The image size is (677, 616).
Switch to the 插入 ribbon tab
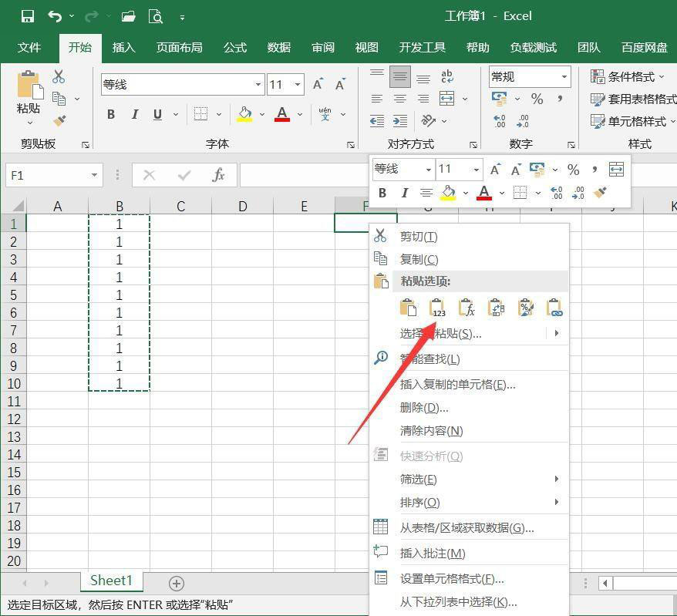tap(124, 48)
